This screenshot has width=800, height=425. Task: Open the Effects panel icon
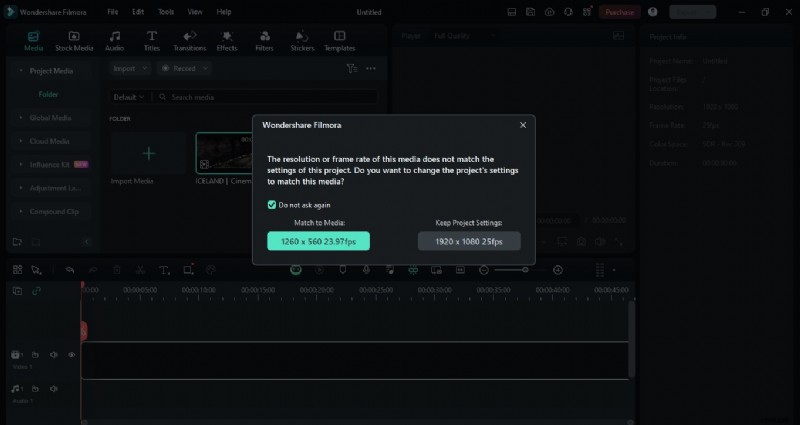227,40
